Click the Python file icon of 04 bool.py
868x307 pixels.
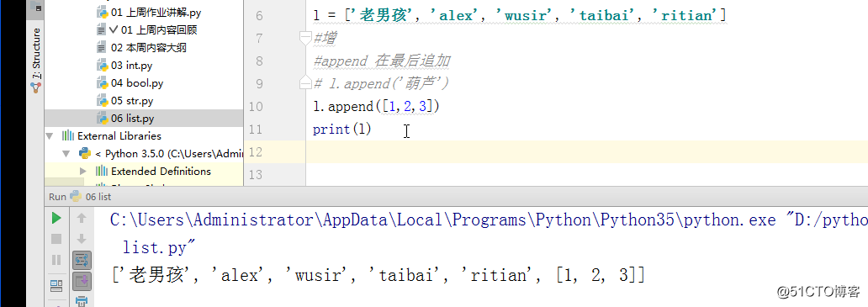[x=102, y=83]
